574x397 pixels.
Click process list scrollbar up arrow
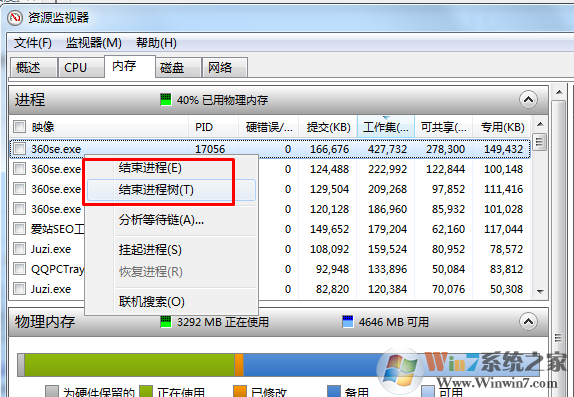(x=540, y=125)
